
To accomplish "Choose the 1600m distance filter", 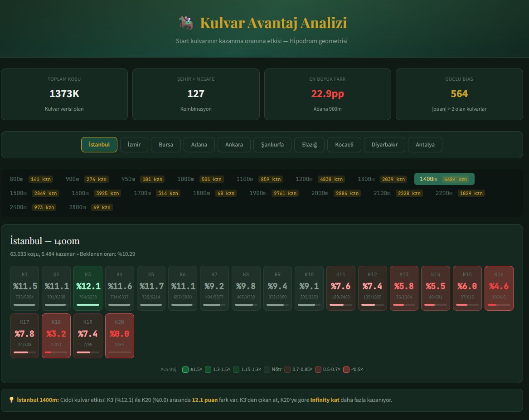I will [96, 193].
